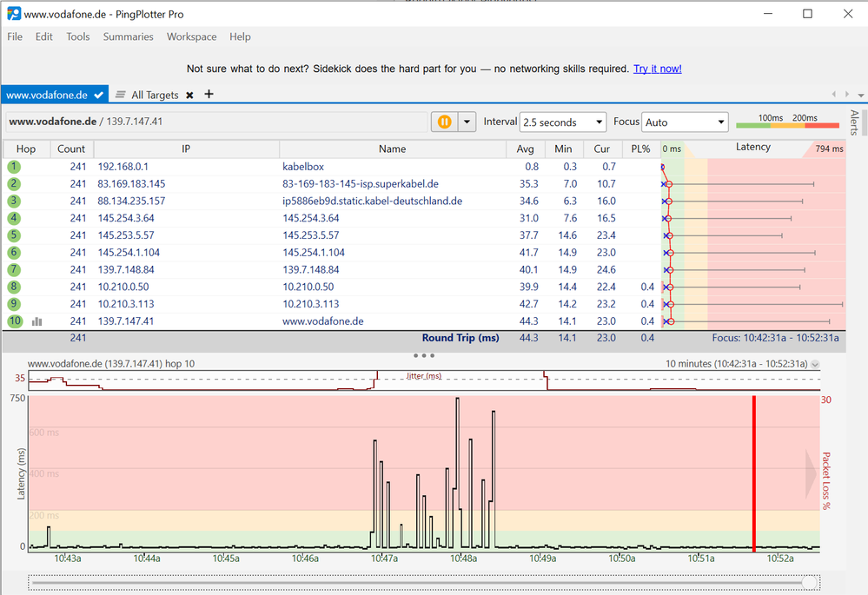Open the Interval 2.5 seconds dropdown
This screenshot has width=868, height=595.
563,122
